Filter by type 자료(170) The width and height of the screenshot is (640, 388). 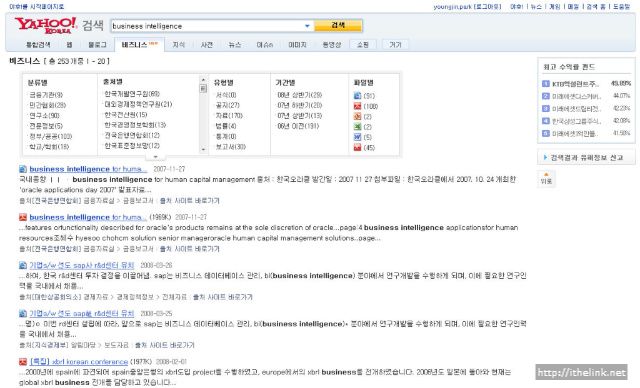[x=229, y=116]
